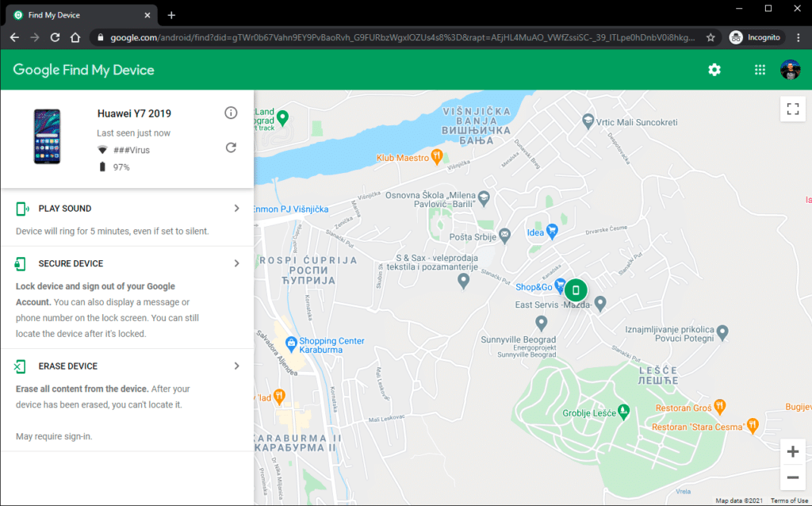Click the PLAY SOUND label
This screenshot has width=812, height=506.
(x=65, y=209)
